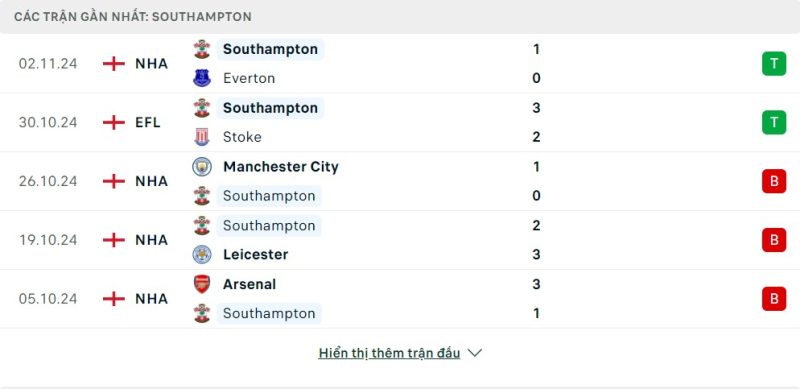
Task: Click the Everton club crest icon
Action: [202, 78]
